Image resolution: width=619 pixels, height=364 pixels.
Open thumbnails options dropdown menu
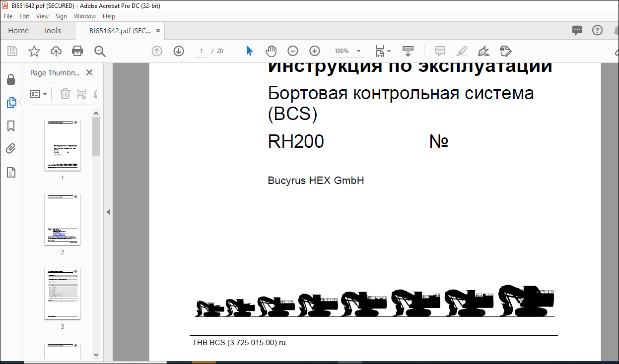(39, 94)
